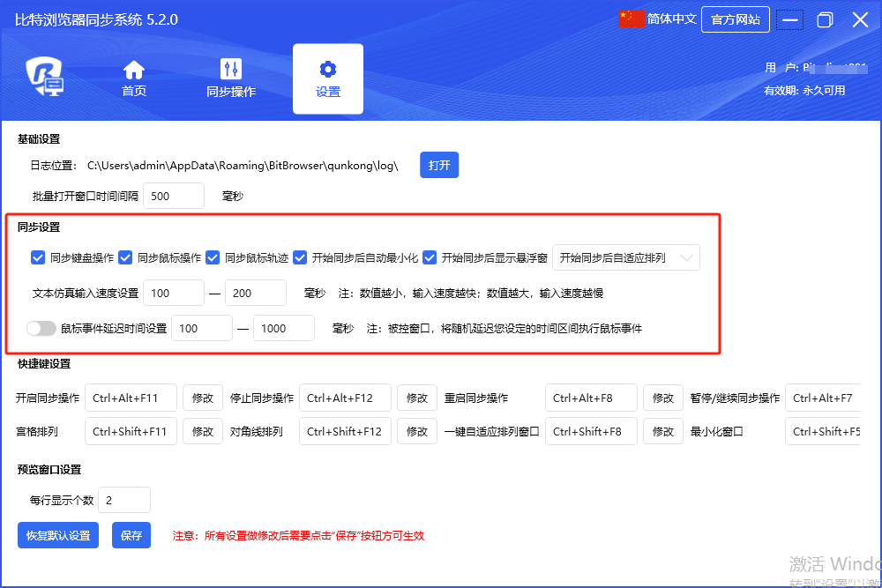Close the application window

860,20
